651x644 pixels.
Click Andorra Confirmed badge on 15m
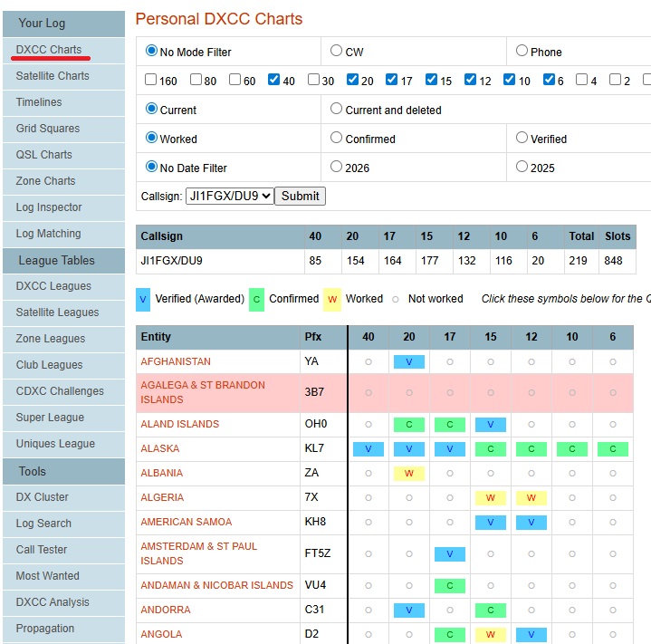pos(491,610)
